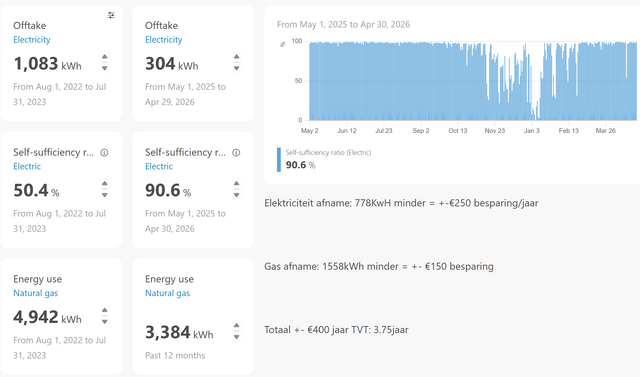Click up arrow beside 90.6 % card value
The image size is (640, 377).
pyautogui.click(x=237, y=184)
